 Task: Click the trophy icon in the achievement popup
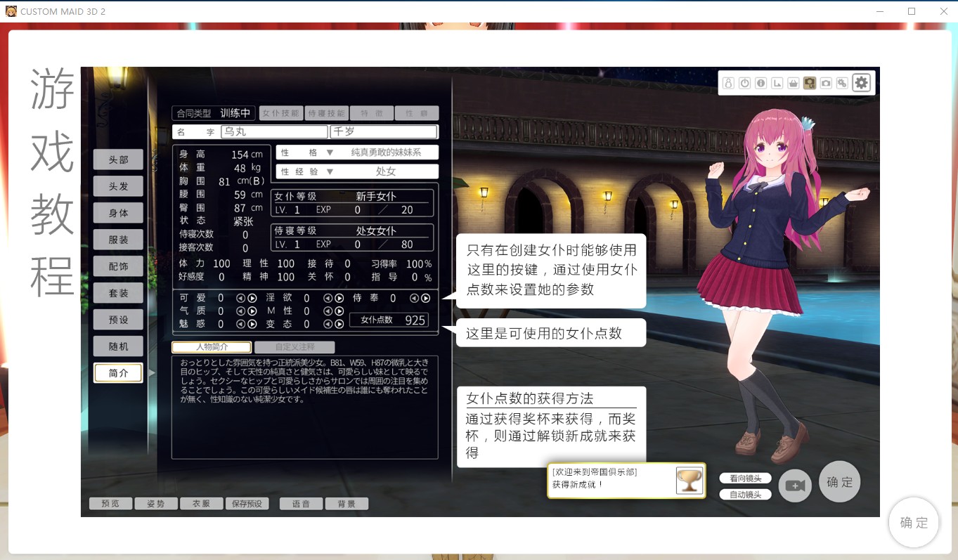coord(689,481)
